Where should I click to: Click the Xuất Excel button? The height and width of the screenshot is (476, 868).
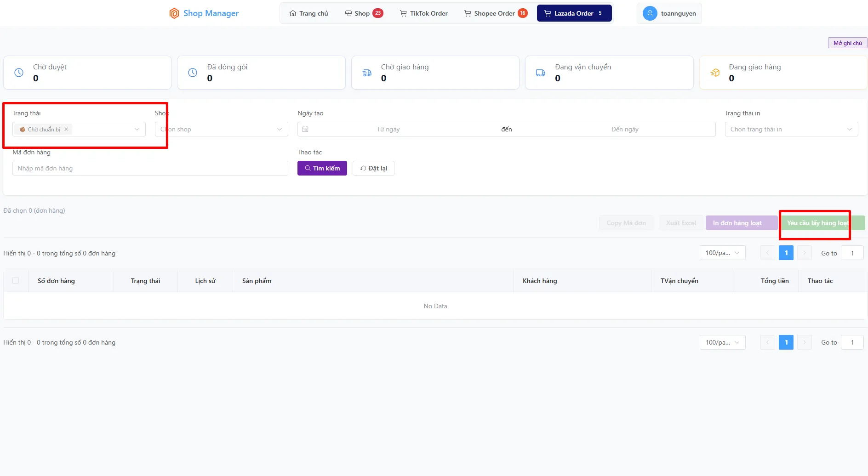[681, 223]
